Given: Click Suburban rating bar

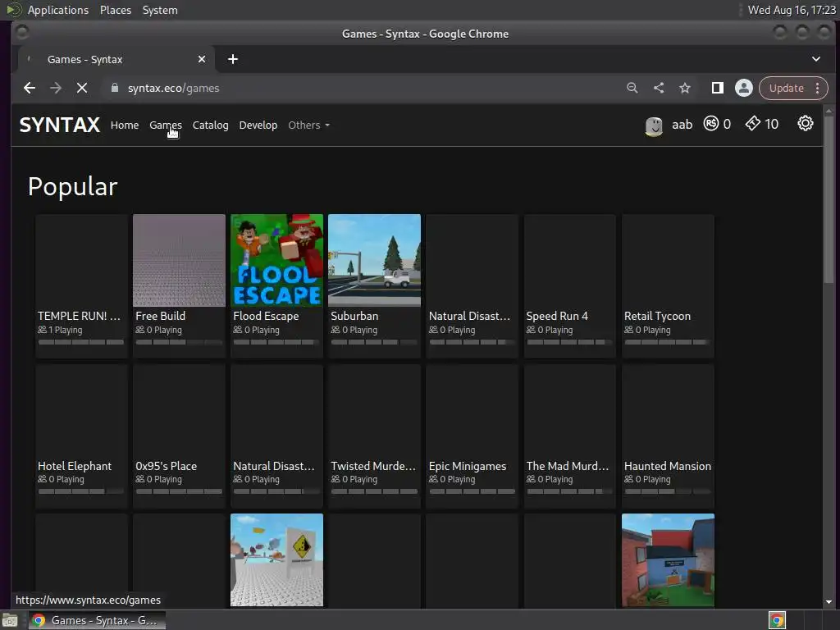Looking at the screenshot, I should coord(374,342).
